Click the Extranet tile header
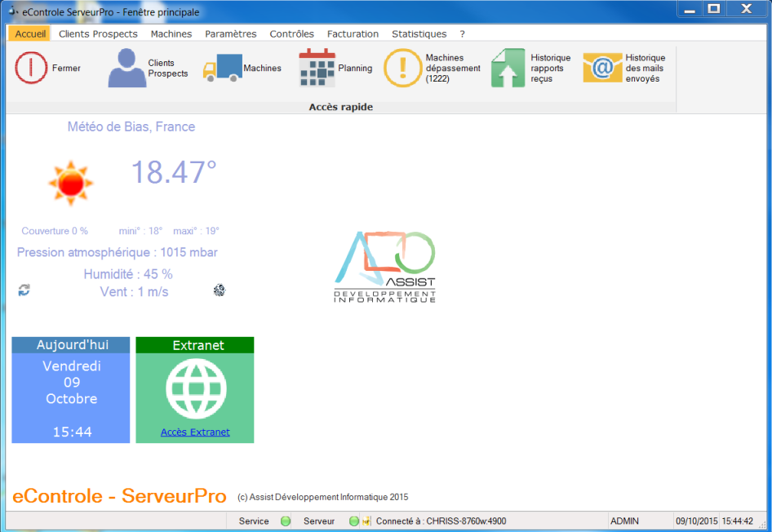Image resolution: width=772 pixels, height=532 pixels. [195, 345]
